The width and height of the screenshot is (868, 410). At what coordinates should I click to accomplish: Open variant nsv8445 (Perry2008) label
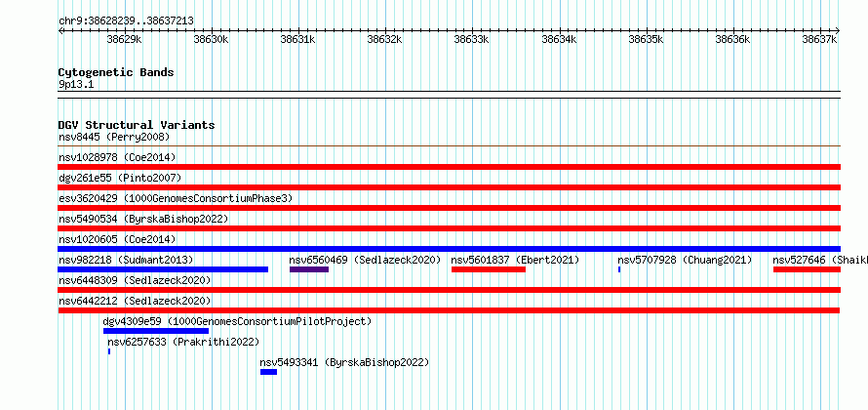click(x=114, y=137)
